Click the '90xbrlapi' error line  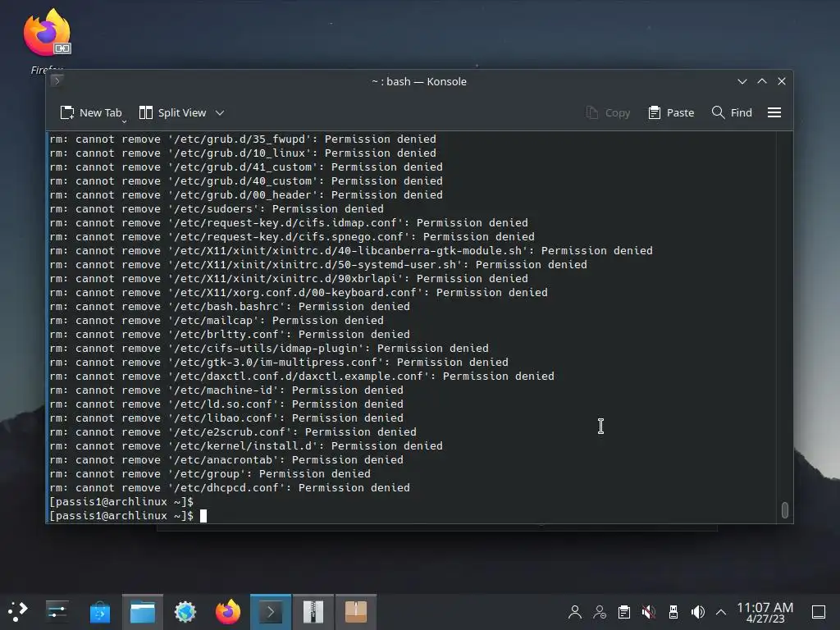click(x=289, y=279)
